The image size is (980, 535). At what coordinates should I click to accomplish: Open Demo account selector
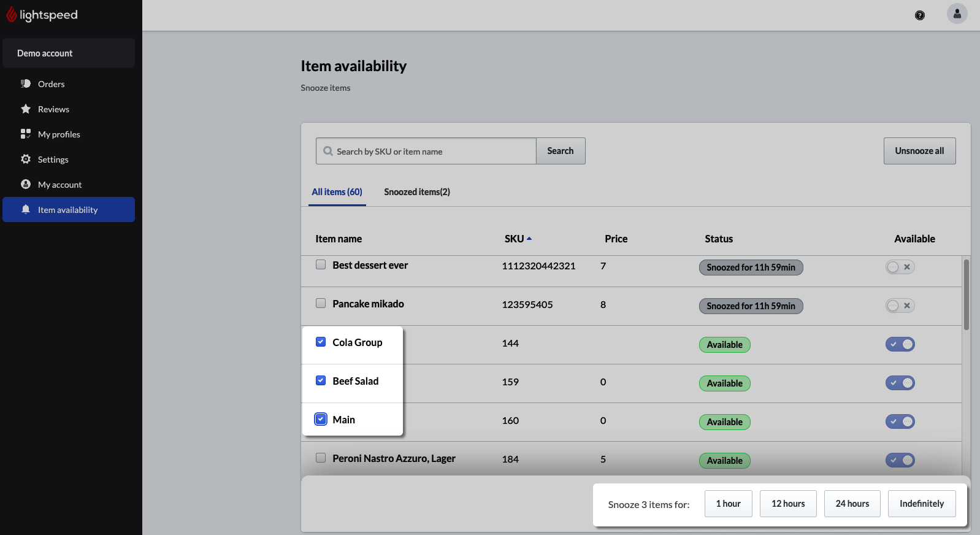(69, 53)
